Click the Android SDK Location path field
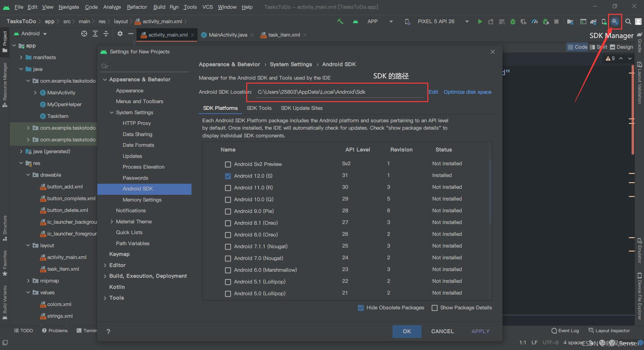Image resolution: width=644 pixels, height=350 pixels. point(339,92)
